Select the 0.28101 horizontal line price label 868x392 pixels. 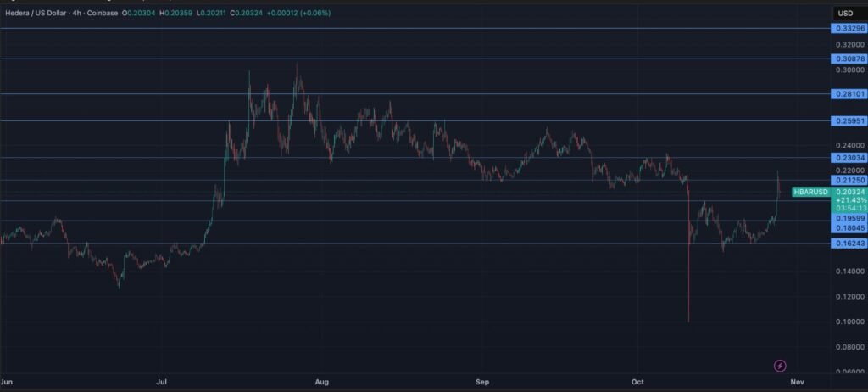[x=849, y=93]
